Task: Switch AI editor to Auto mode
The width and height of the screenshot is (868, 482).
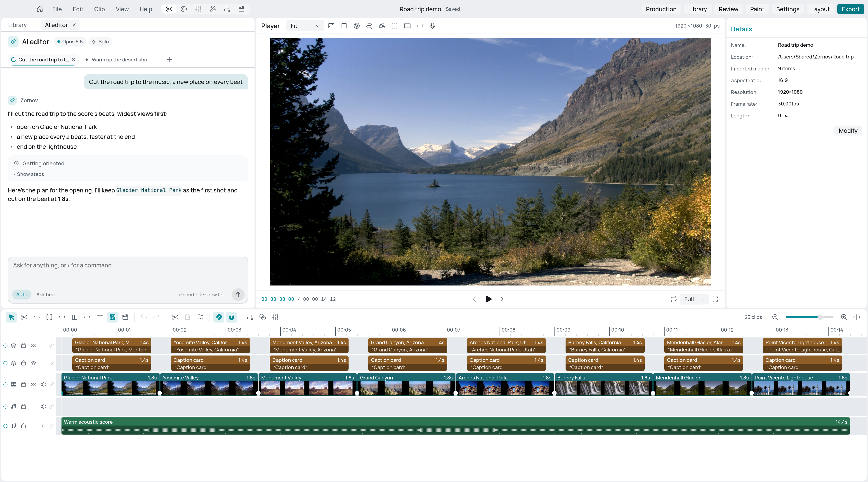Action: pos(21,295)
